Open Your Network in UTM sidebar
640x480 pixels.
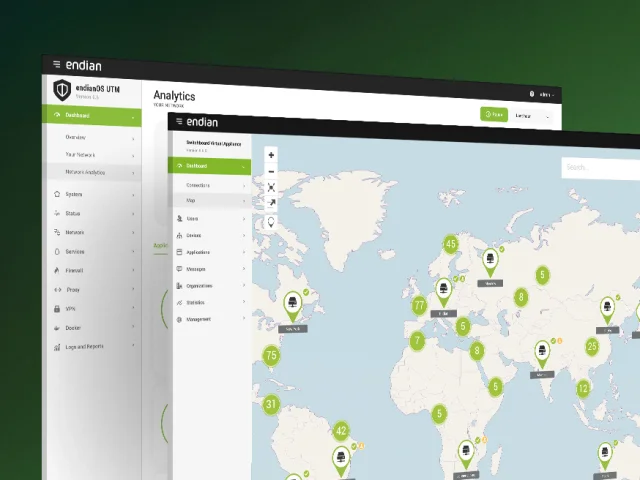click(94, 155)
